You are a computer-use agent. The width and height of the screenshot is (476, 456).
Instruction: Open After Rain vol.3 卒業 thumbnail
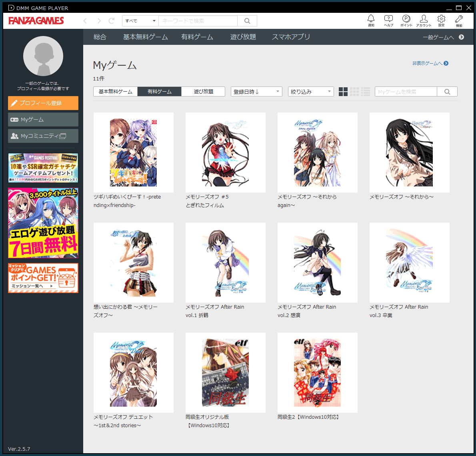pyautogui.click(x=410, y=263)
